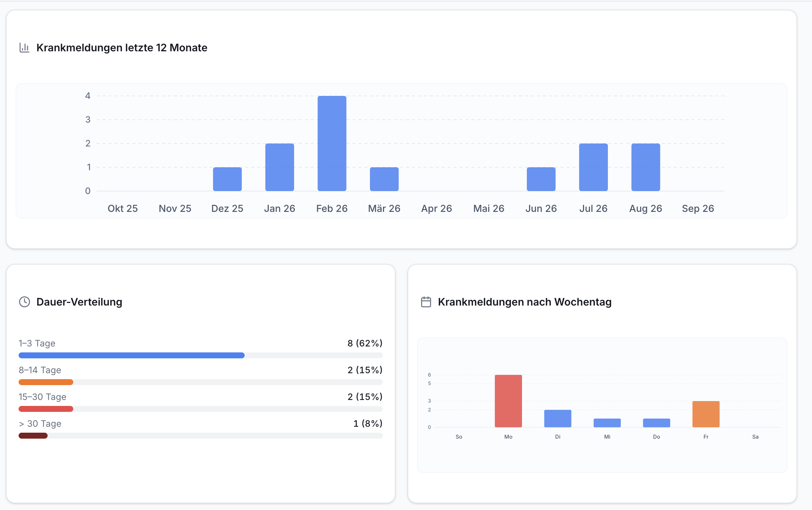Click the red Mo bar in weekday chart
This screenshot has height=510, width=812.
click(508, 401)
